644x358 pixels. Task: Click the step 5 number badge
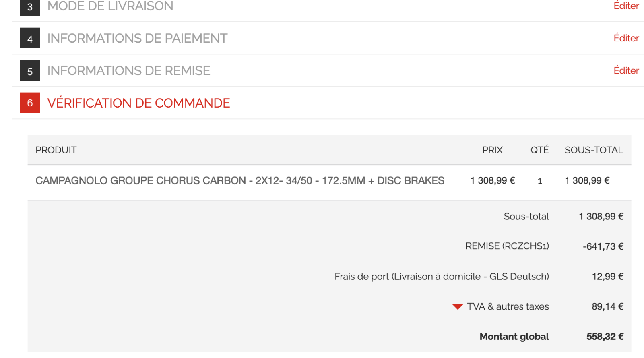pos(30,70)
